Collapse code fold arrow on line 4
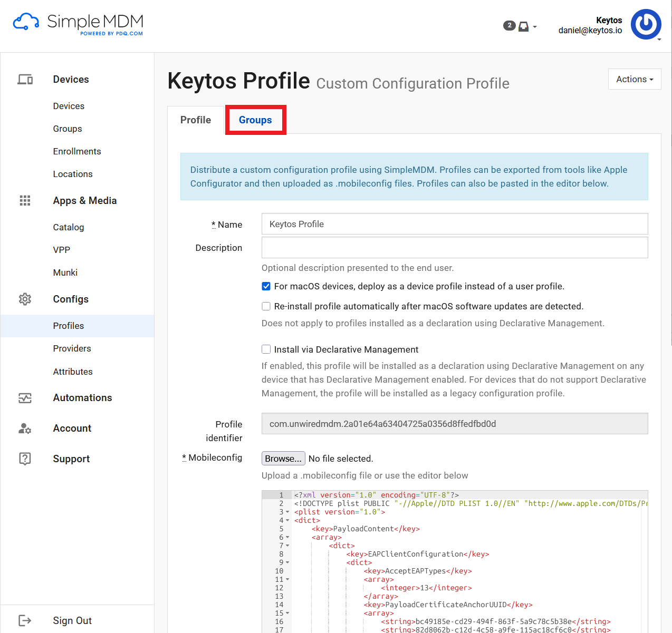The width and height of the screenshot is (672, 633). point(287,521)
